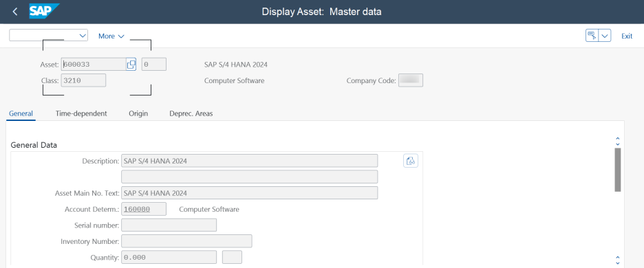This screenshot has width=644, height=268.
Task: Select the General tab
Action: (x=21, y=113)
